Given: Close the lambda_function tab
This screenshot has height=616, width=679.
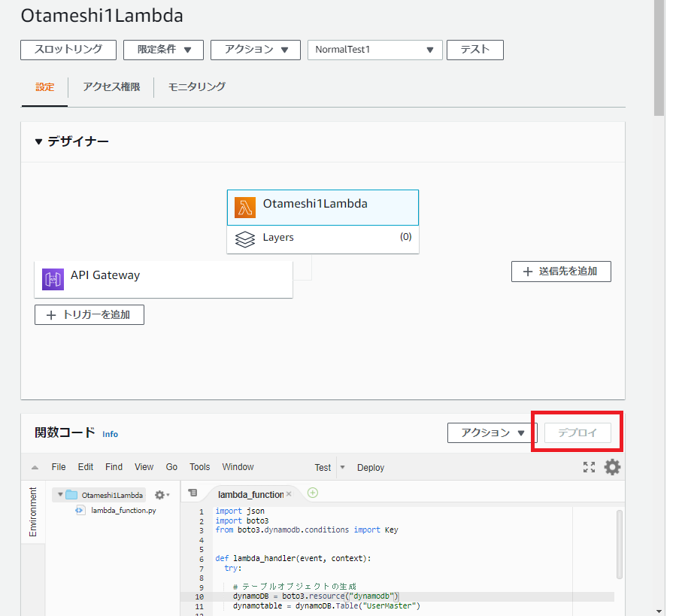Looking at the screenshot, I should click(289, 494).
